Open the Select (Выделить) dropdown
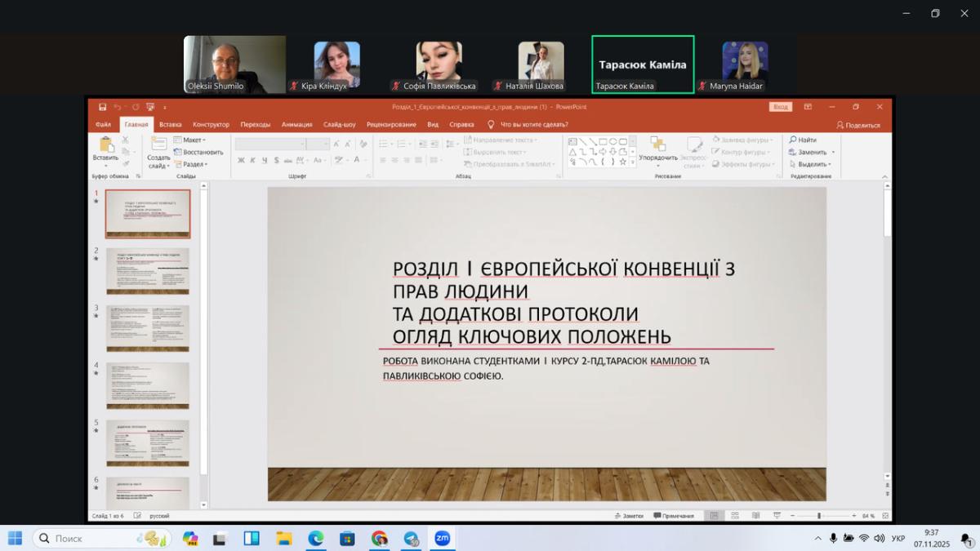980x551 pixels. [x=812, y=164]
